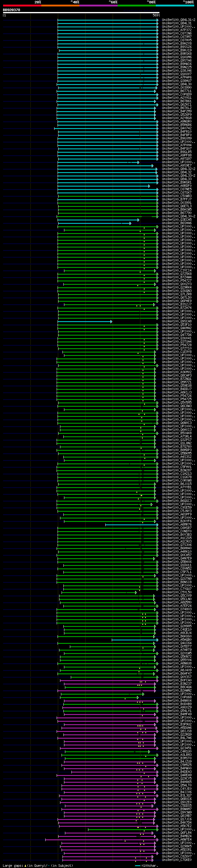Select hit label UniRef100_A9TQ97
Image resolution: width=197 pixels, height=868 pixels.
[177, 159]
